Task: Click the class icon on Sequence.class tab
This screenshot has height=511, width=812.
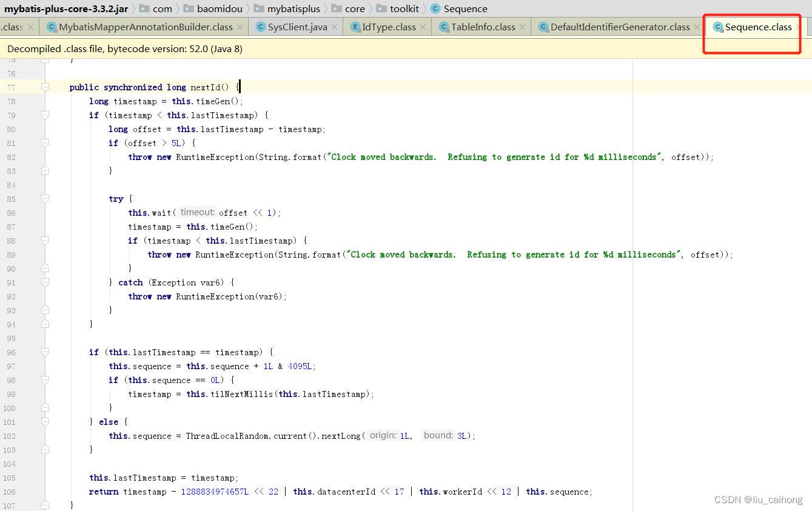Action: 718,27
